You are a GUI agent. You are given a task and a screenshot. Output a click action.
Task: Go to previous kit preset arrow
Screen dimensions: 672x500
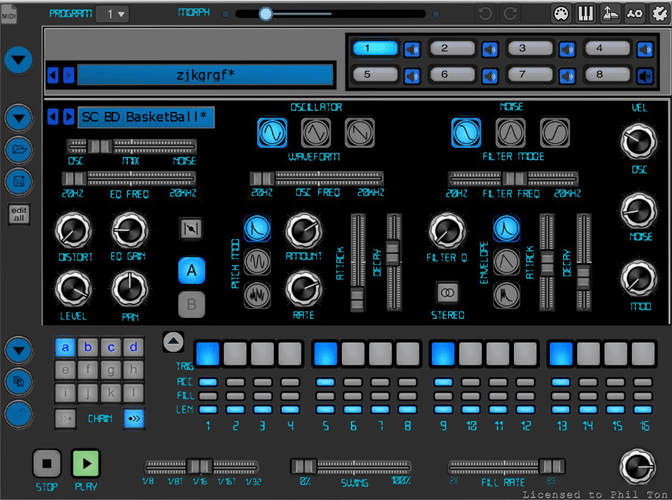tap(53, 75)
